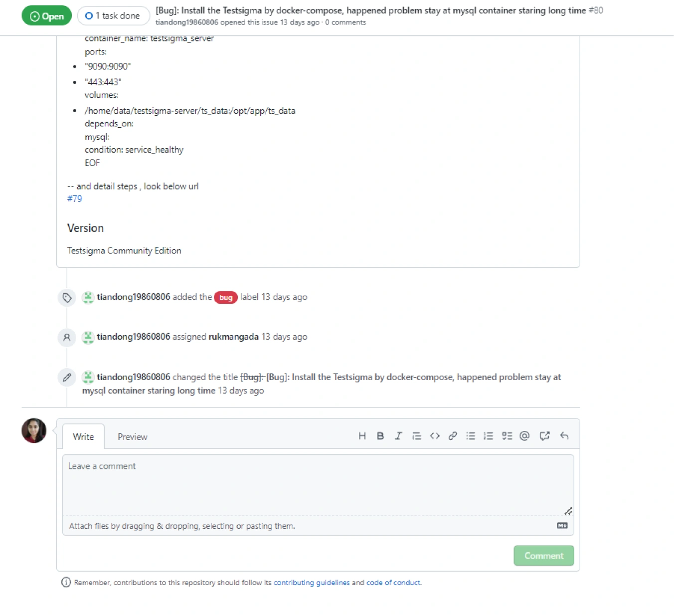Insert a quote block

[x=417, y=436]
